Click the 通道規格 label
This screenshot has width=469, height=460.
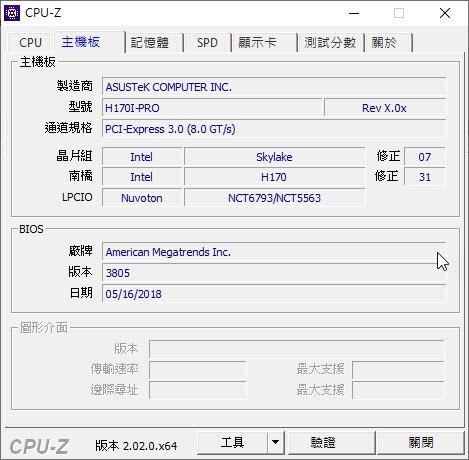click(68, 128)
